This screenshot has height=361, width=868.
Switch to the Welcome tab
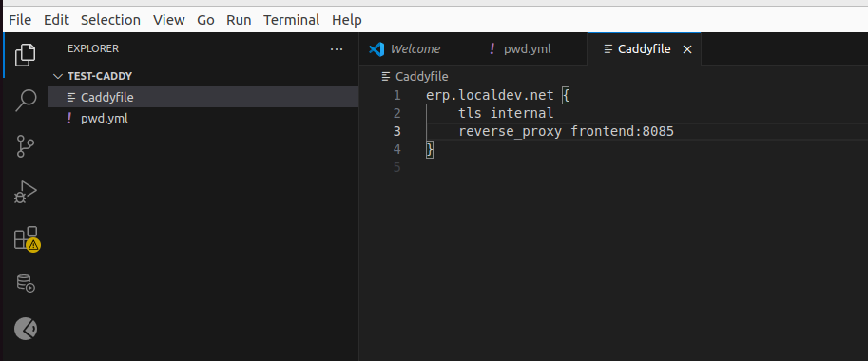[x=415, y=49]
